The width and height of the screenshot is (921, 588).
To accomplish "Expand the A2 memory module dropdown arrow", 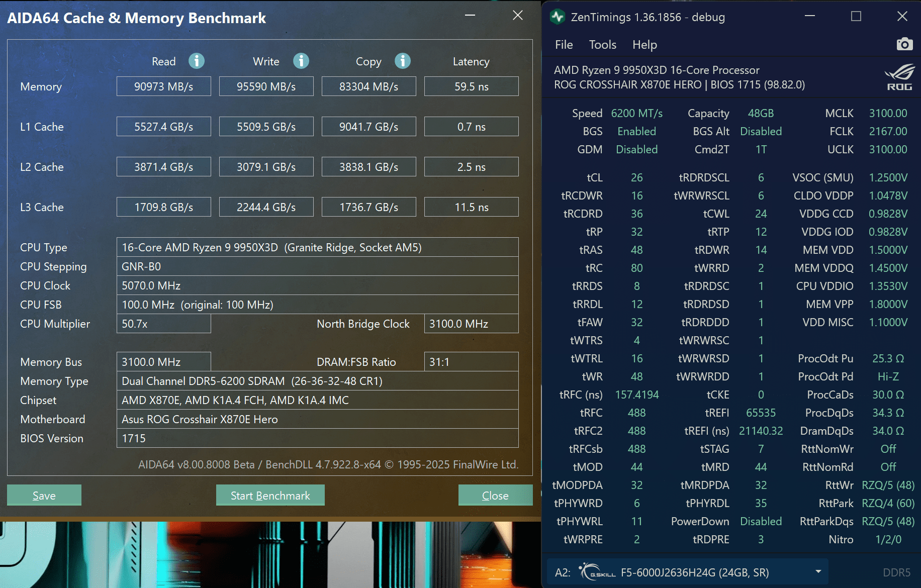I will 818,572.
